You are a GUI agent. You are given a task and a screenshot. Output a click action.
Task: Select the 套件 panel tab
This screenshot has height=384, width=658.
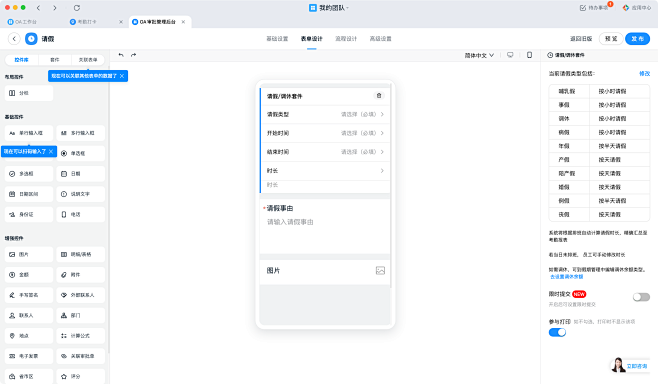click(55, 60)
